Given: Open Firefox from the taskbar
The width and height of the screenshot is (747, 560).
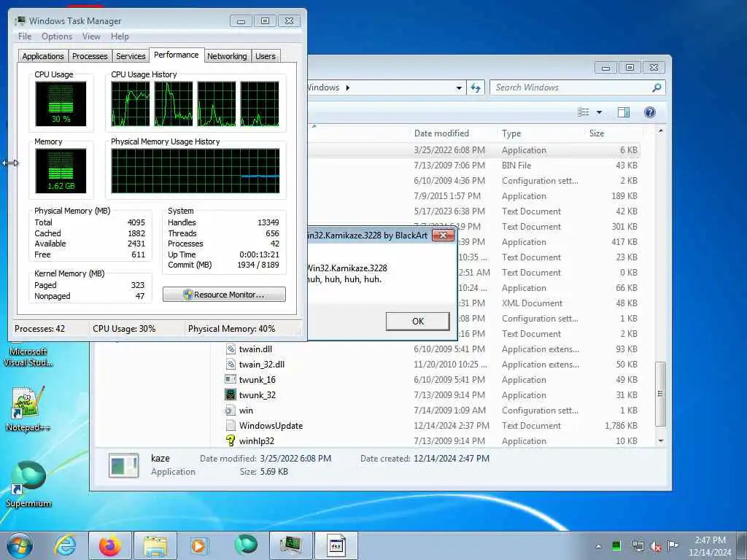Looking at the screenshot, I should 109,545.
